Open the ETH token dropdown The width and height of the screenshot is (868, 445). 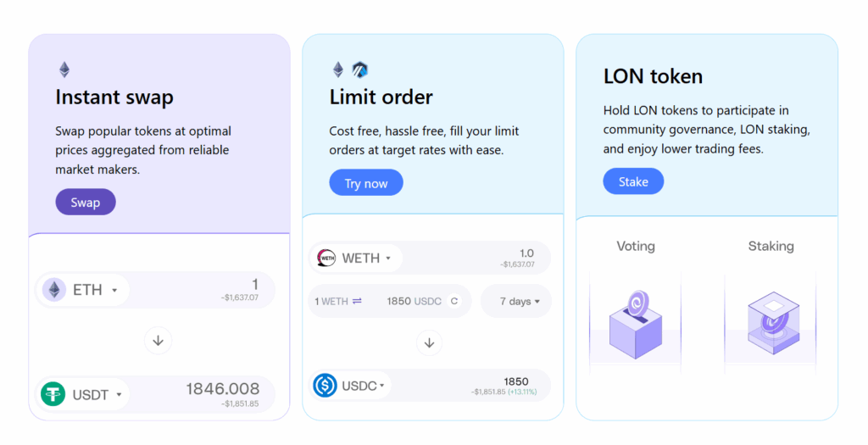tap(114, 290)
